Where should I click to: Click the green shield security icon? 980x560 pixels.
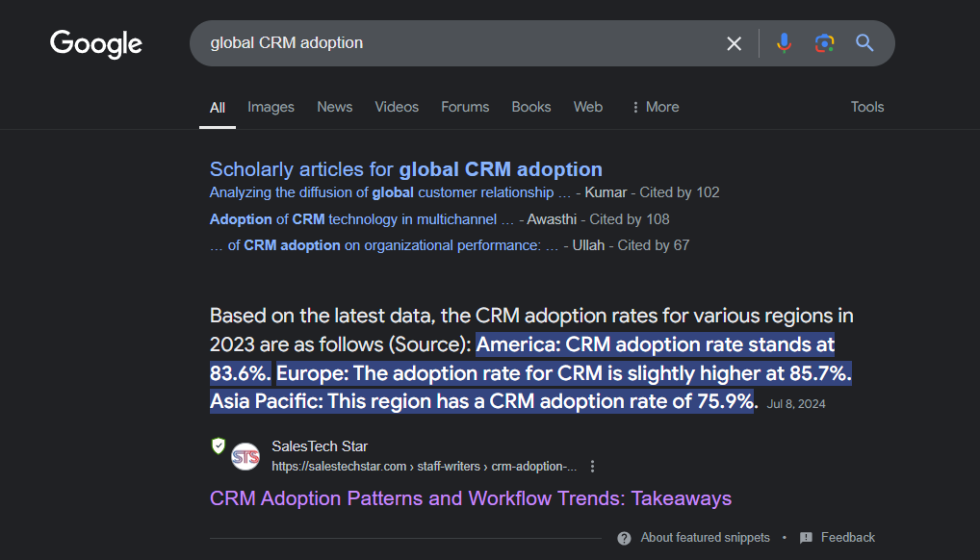pyautogui.click(x=219, y=445)
